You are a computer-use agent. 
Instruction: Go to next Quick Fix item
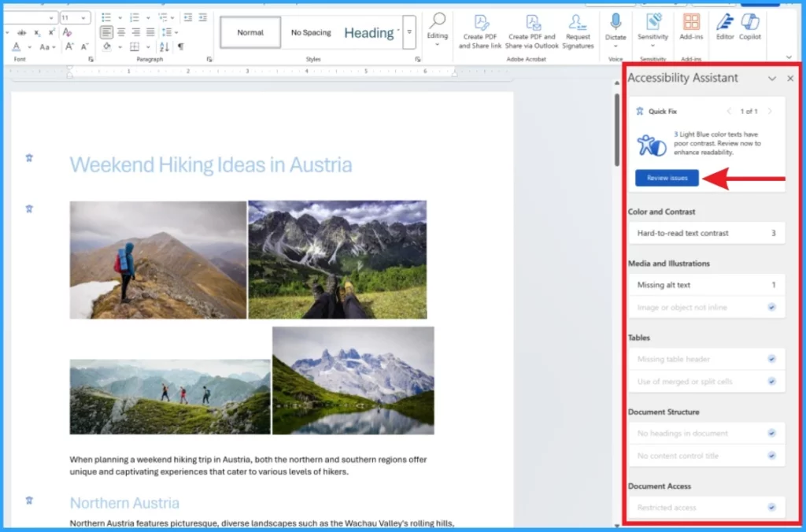[770, 111]
